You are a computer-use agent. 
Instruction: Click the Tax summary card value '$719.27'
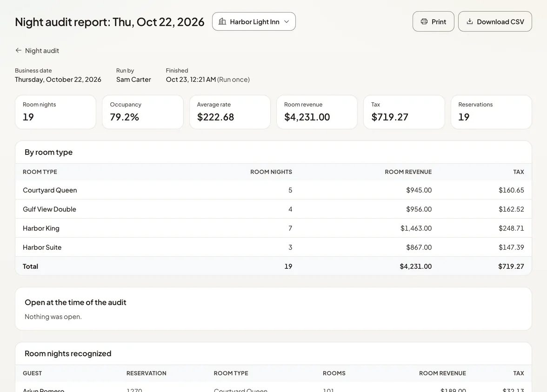click(x=390, y=117)
